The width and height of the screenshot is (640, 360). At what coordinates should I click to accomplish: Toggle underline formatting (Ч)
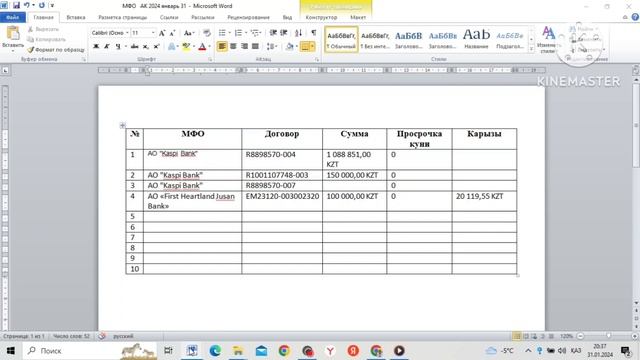pyautogui.click(x=118, y=47)
